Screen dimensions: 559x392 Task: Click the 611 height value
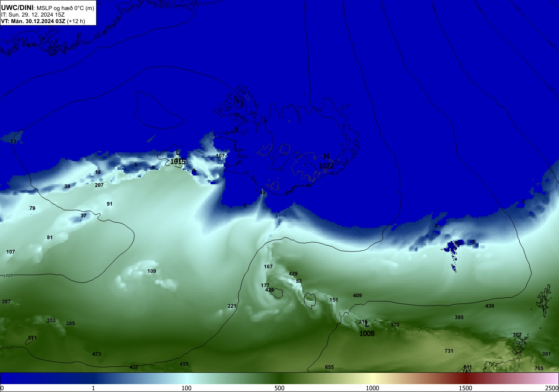468,367
